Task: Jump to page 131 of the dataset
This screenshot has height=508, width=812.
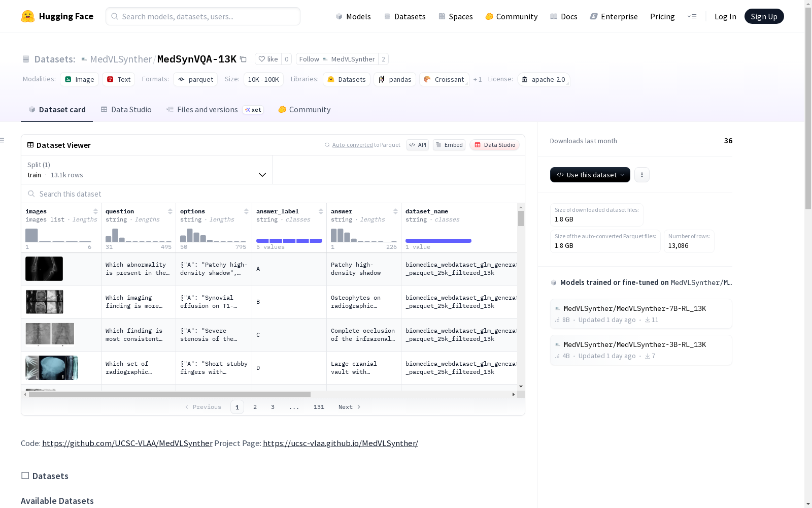Action: click(319, 407)
